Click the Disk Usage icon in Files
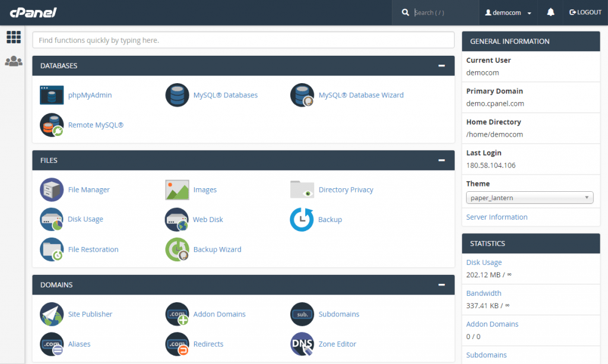 pos(52,219)
